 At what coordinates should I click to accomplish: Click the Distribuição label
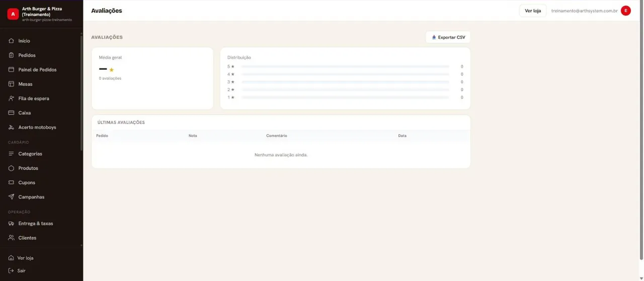click(239, 57)
